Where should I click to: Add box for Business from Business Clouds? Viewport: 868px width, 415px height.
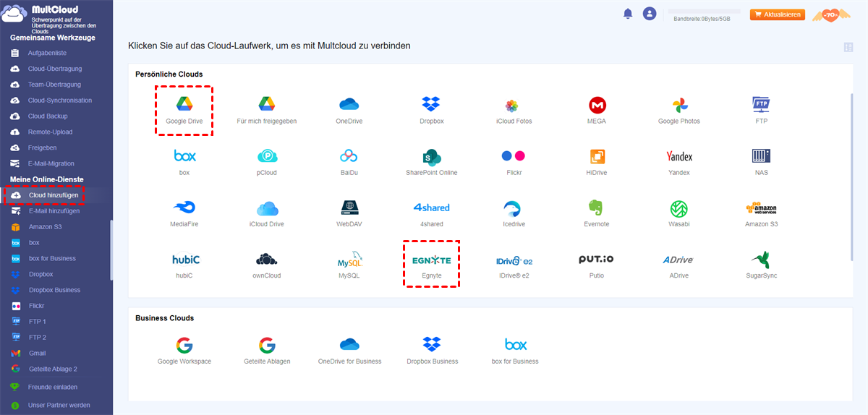click(x=515, y=345)
